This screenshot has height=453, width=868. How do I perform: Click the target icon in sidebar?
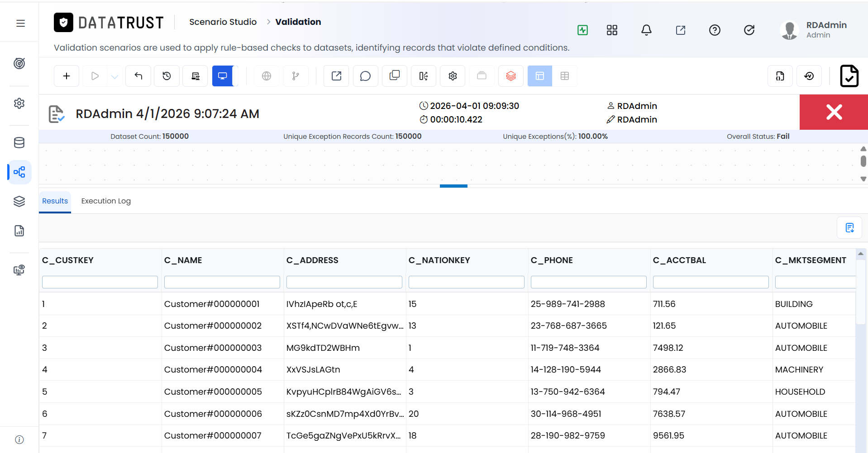19,64
